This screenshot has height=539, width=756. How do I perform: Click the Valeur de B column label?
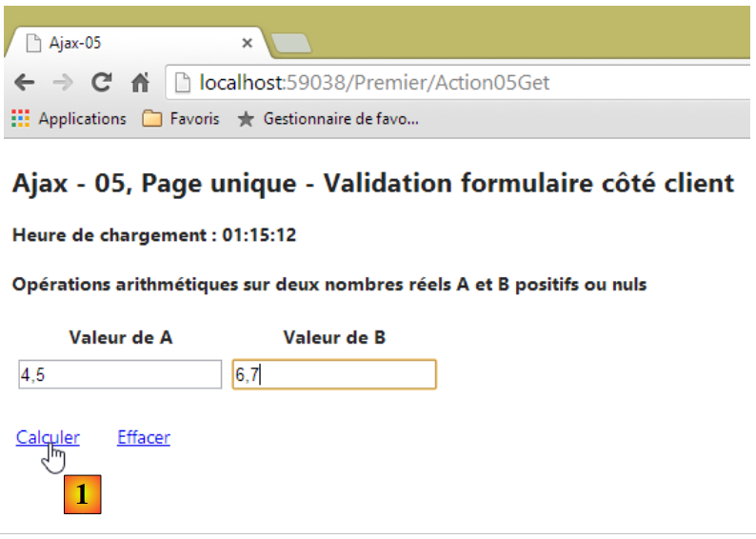(x=334, y=337)
